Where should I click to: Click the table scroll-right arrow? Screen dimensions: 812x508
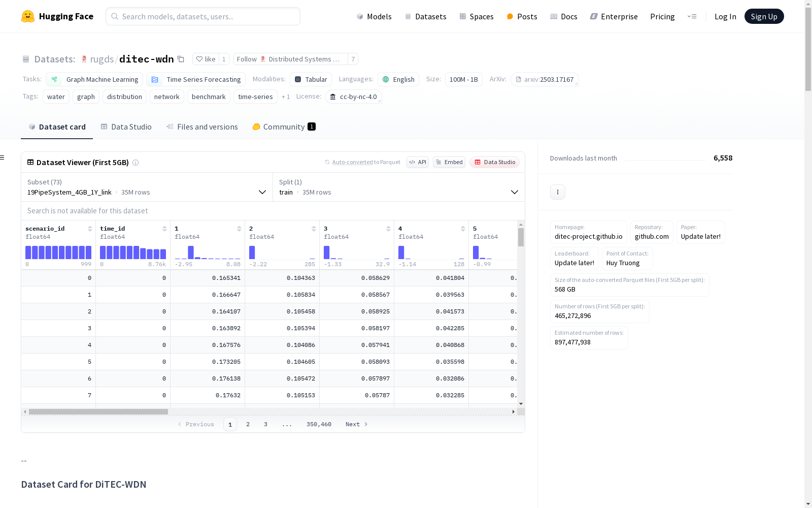coord(514,411)
